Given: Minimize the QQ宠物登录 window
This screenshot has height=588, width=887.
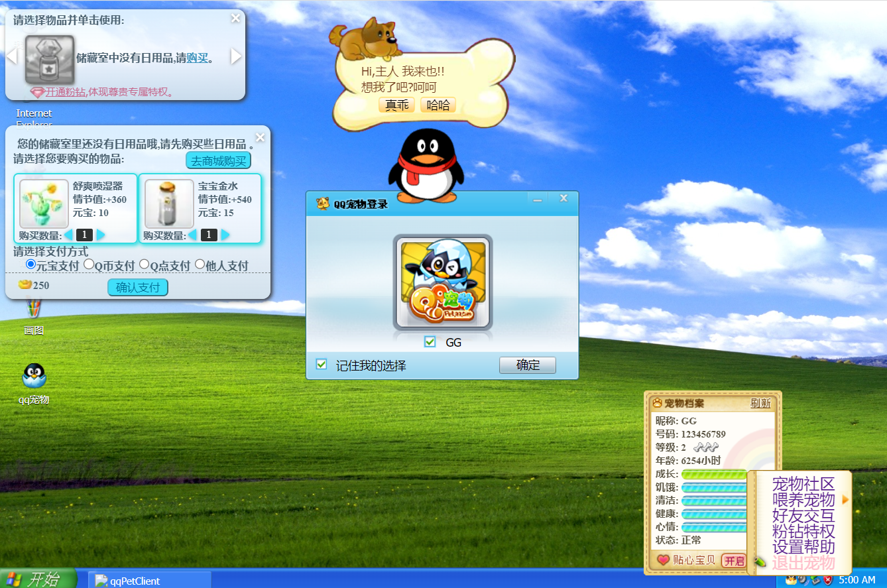Looking at the screenshot, I should [538, 198].
